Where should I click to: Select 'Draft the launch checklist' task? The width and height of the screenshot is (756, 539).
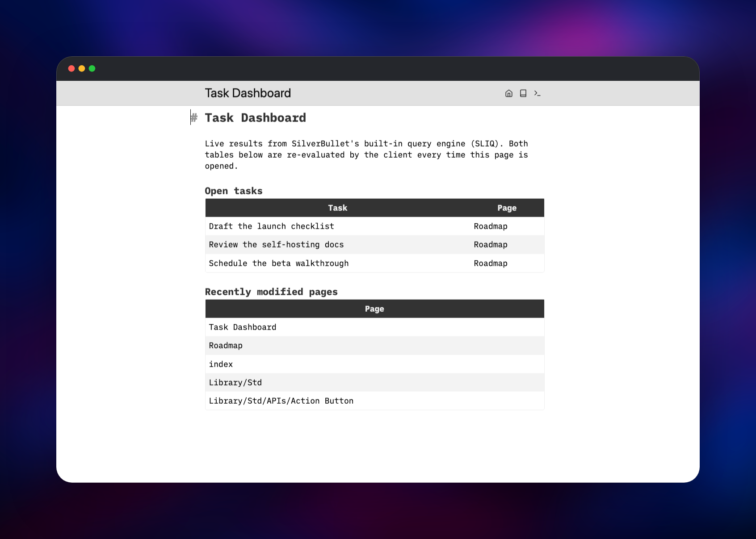coord(271,226)
